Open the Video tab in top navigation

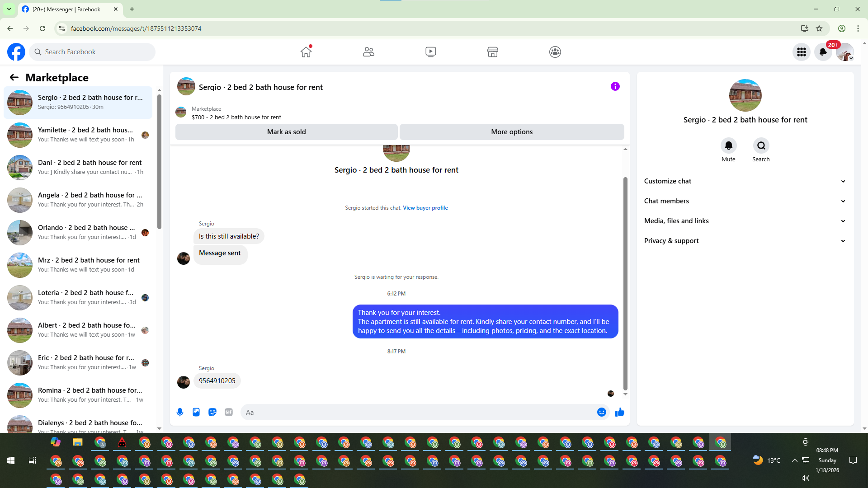[431, 52]
